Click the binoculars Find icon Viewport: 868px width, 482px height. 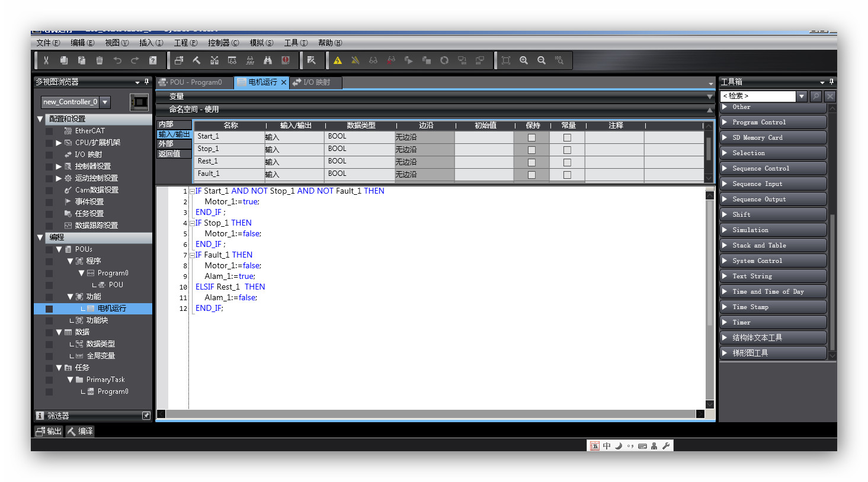click(x=268, y=60)
